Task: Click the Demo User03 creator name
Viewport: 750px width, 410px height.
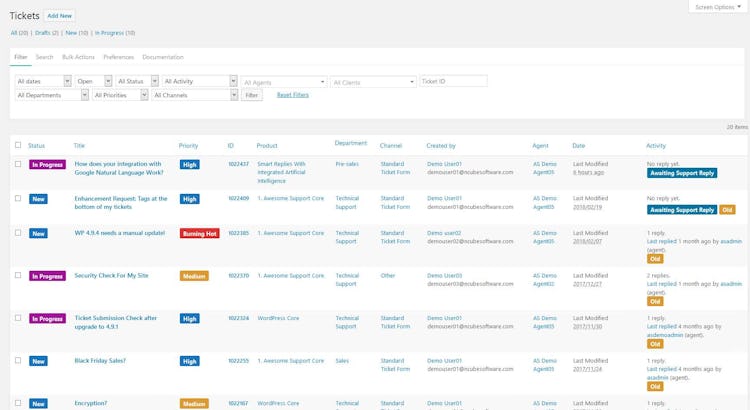Action: tap(444, 276)
